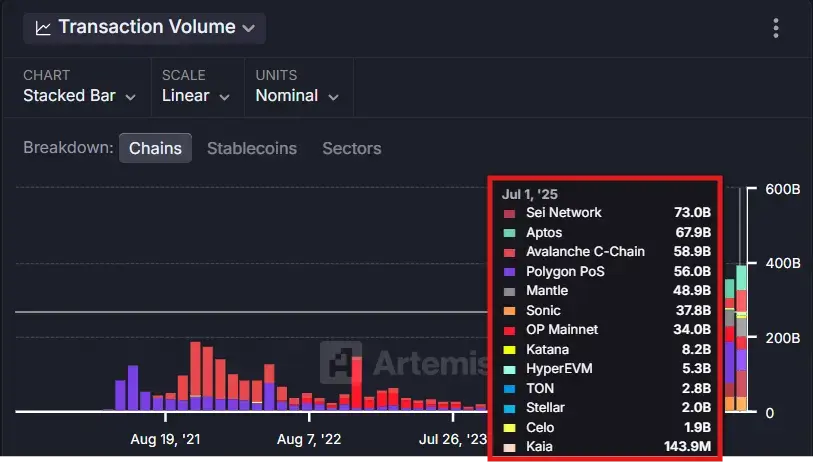
Task: Click the Jul 26, '23 axis label
Action: coord(453,439)
